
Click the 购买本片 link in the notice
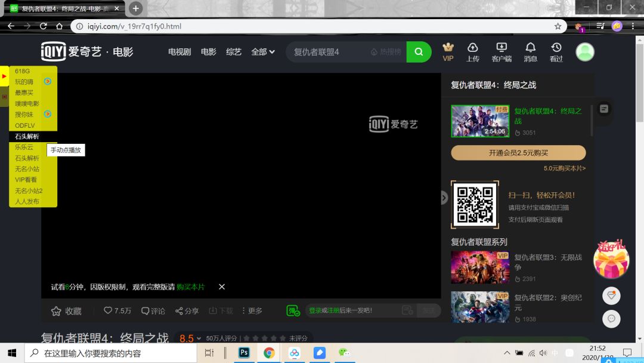[x=190, y=287]
